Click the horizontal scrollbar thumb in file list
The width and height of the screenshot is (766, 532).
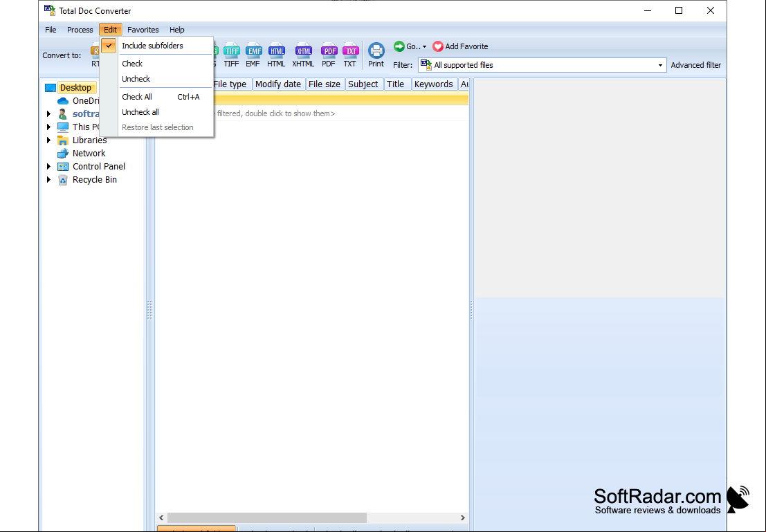tap(266, 517)
